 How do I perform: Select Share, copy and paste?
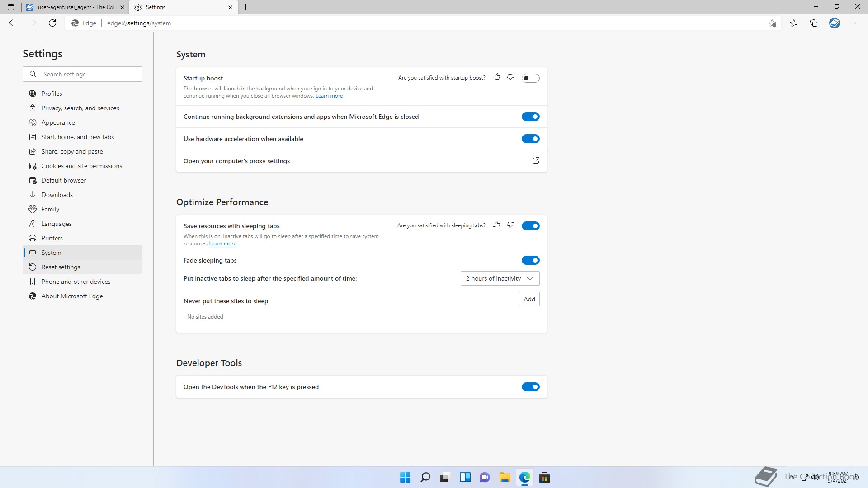82,151
